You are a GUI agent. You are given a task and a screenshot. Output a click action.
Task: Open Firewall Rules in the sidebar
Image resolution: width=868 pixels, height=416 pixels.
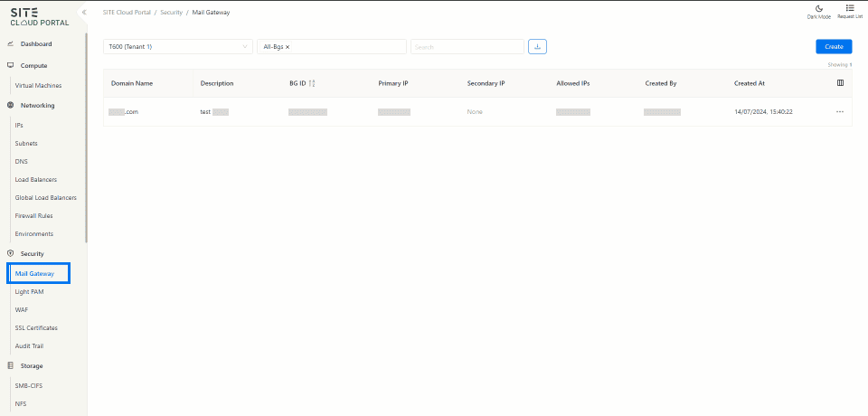(x=35, y=215)
